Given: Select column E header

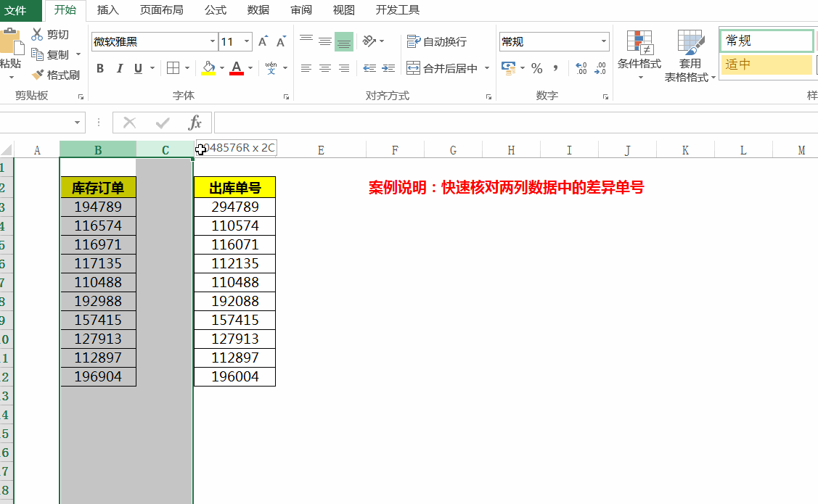Looking at the screenshot, I should click(321, 151).
